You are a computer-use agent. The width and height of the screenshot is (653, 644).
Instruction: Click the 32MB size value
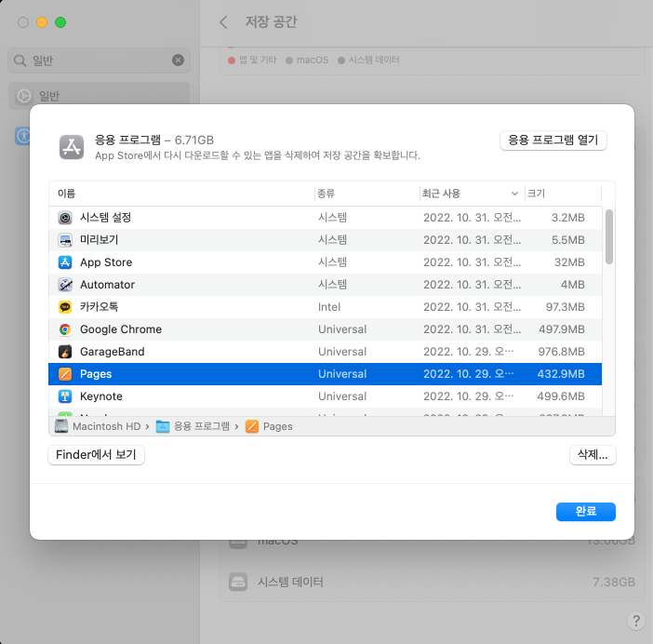click(569, 262)
